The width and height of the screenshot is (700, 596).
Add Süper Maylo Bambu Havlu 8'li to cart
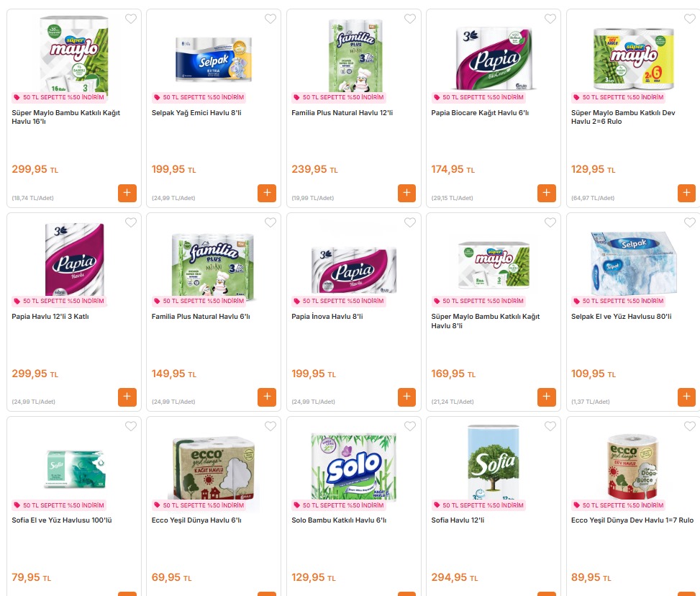pyautogui.click(x=547, y=397)
